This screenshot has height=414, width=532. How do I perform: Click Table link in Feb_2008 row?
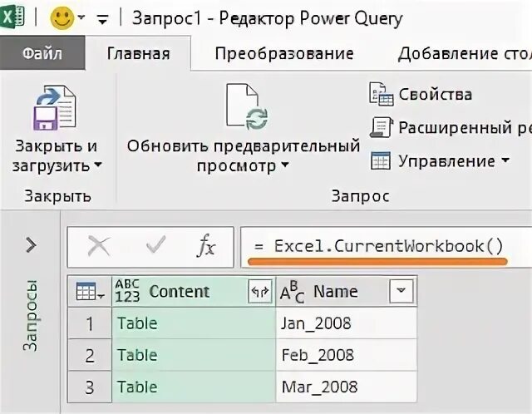[x=137, y=355]
